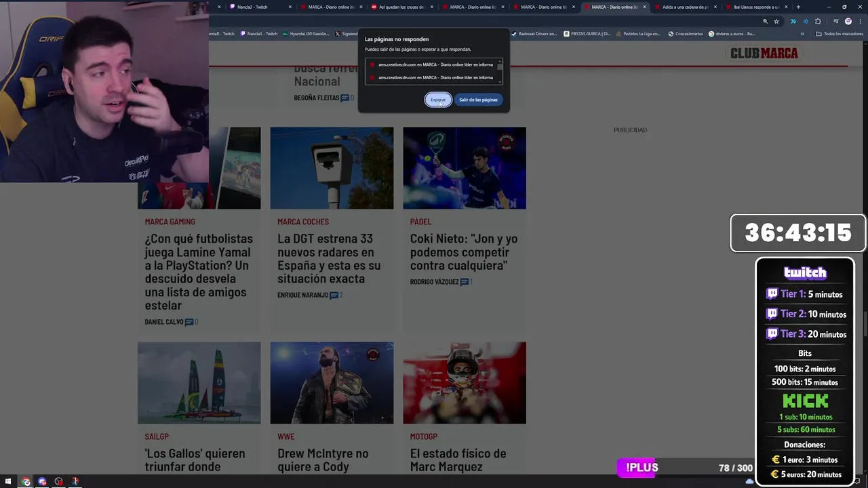Open 'Drew McIntyre no quiere a Cody' headline

coord(323,460)
